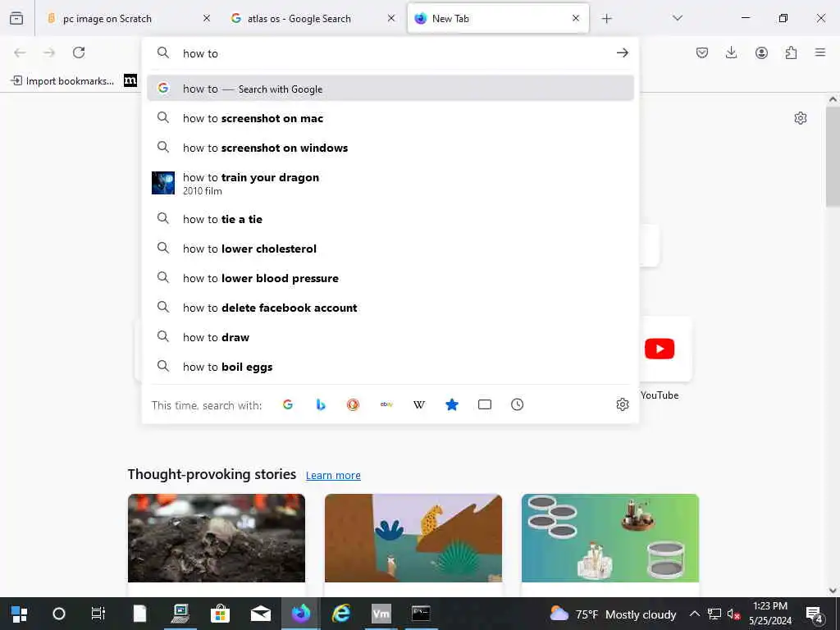Open 'Learn more' link beside stories heading

coord(333,475)
